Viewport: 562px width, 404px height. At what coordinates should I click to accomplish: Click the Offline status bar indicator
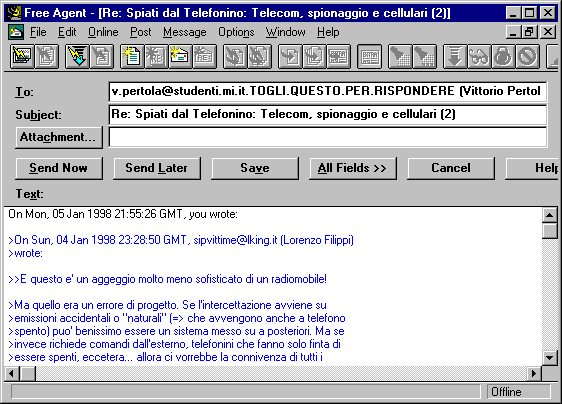click(x=518, y=392)
